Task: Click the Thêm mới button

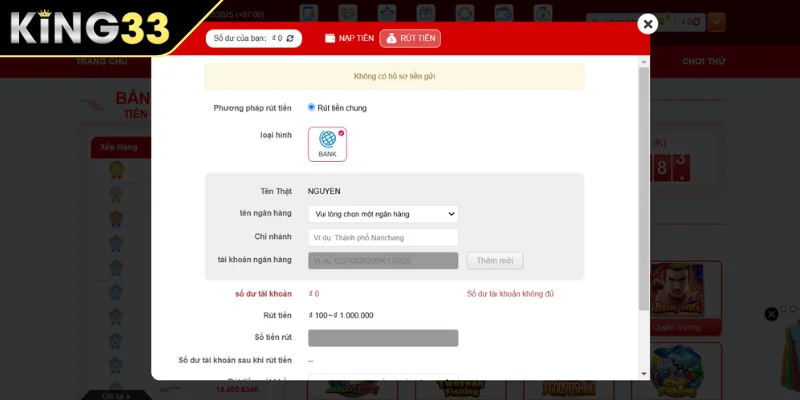Action: pos(495,261)
